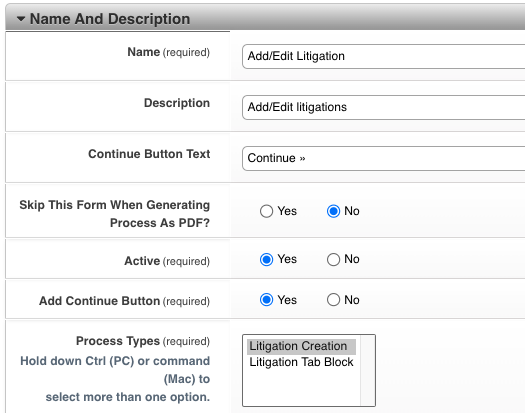Click the Active (required) label
525x413 pixels.
[x=167, y=261]
